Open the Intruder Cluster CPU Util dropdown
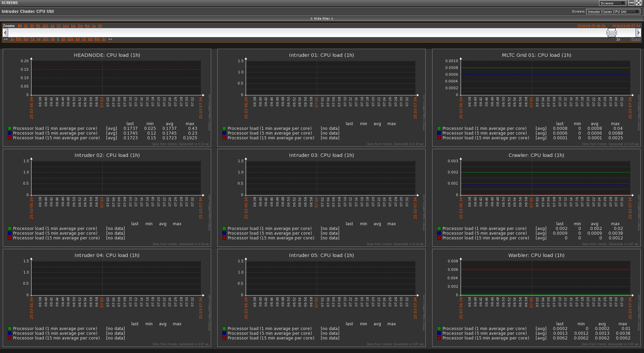 click(x=613, y=11)
